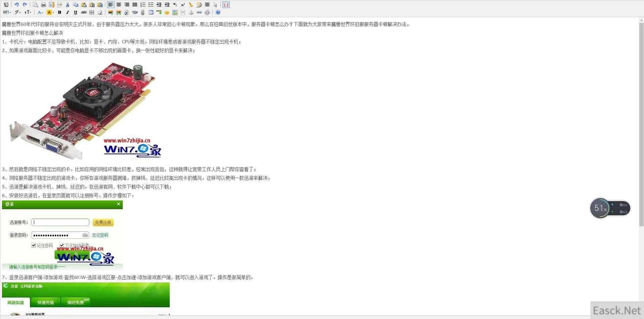The width and height of the screenshot is (644, 319).
Task: Apply quick format
Action: (x=199, y=5)
